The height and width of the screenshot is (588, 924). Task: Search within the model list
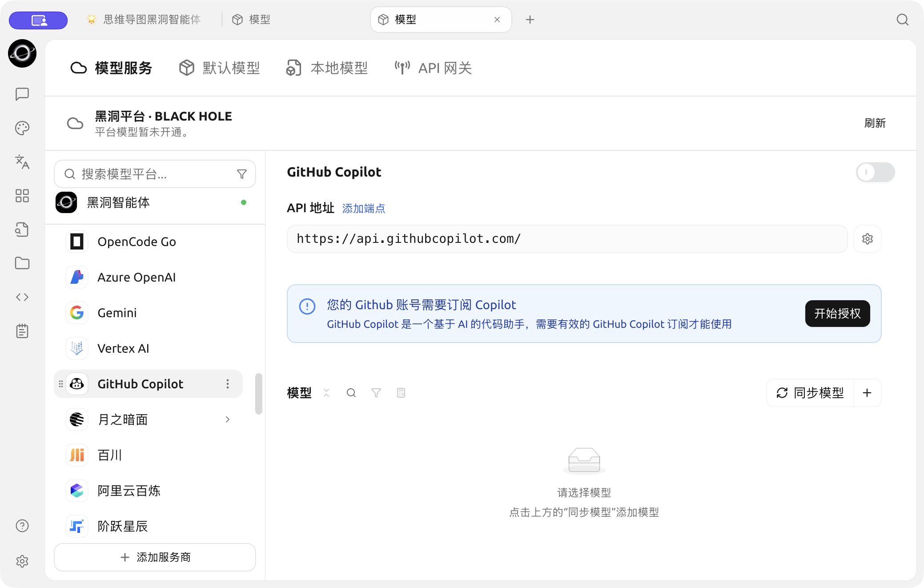click(351, 393)
